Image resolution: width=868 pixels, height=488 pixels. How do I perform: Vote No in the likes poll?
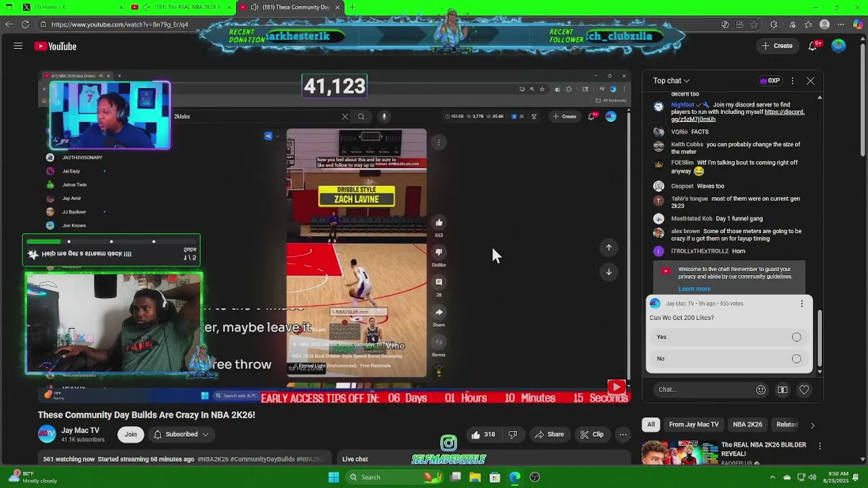pos(729,359)
